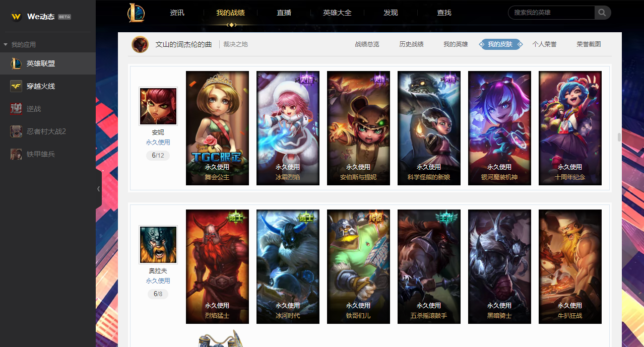Switch to the 我的英雄 tab
This screenshot has height=347, width=644.
tap(456, 44)
